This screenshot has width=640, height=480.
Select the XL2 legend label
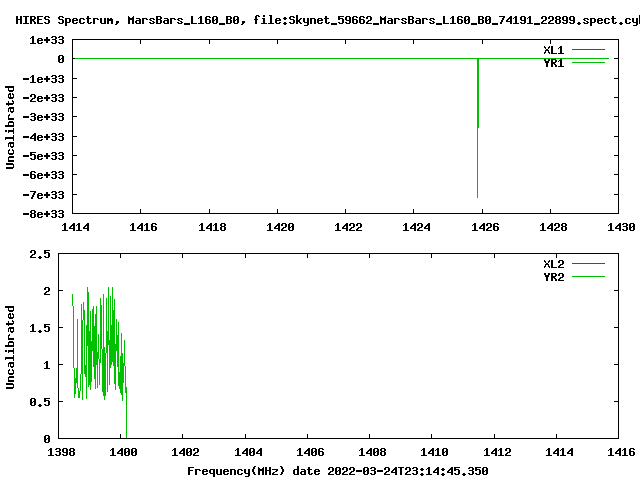tap(553, 264)
